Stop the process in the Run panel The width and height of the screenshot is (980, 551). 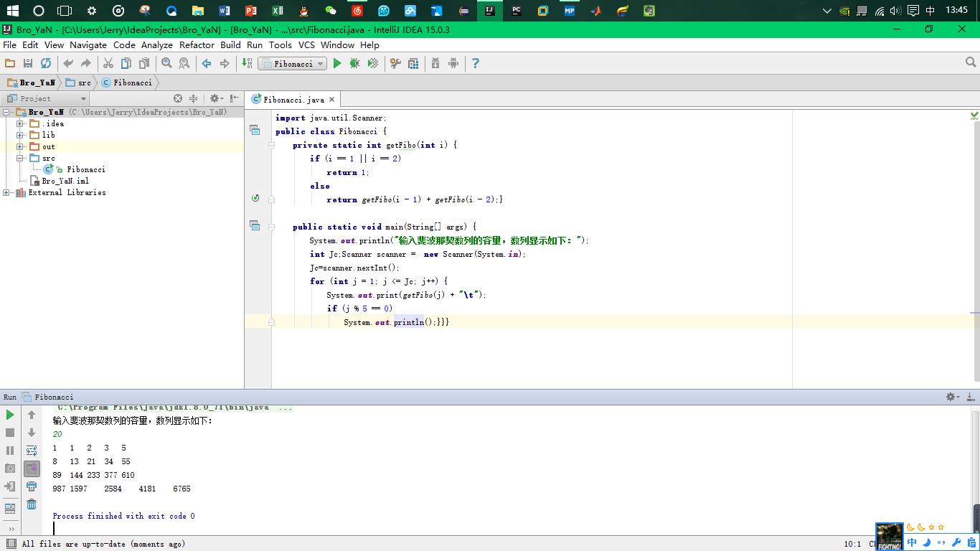10,433
